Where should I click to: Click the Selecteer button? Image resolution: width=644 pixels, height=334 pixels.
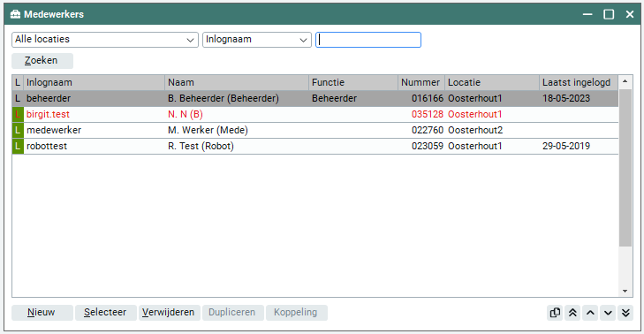(x=106, y=313)
